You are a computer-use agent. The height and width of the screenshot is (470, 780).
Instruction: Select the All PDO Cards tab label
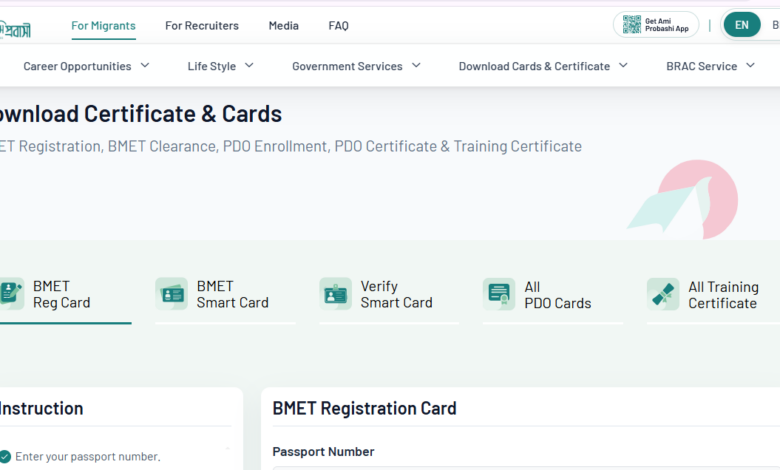558,295
